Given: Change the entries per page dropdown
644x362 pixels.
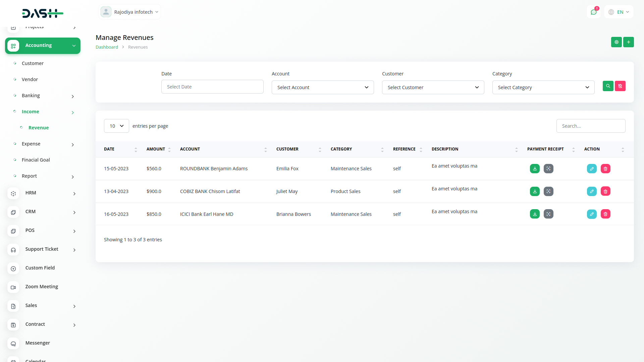Looking at the screenshot, I should coord(116,126).
